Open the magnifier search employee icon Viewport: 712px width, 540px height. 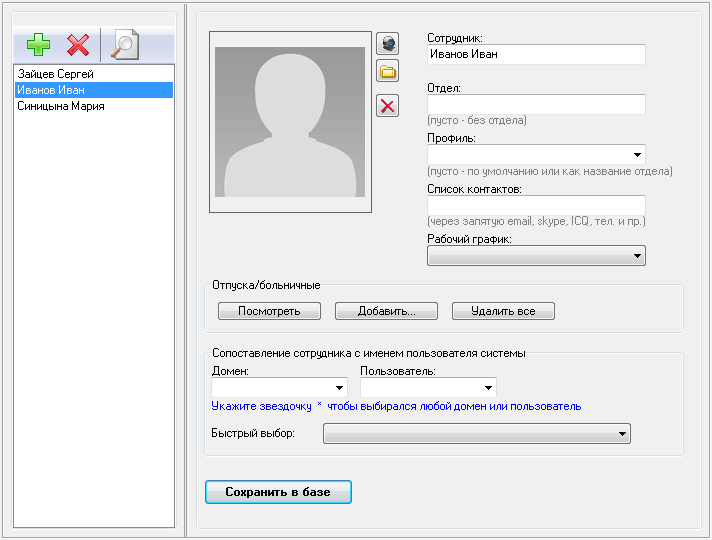pos(125,44)
